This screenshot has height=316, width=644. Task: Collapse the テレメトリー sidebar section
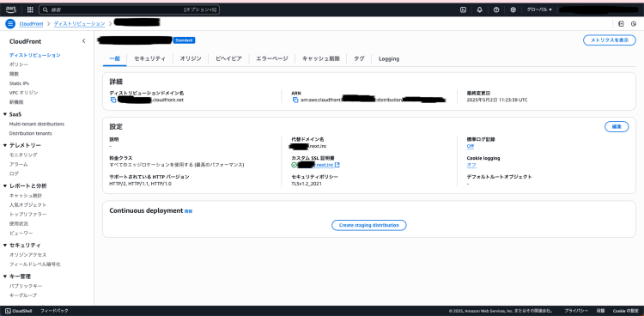(x=5, y=145)
